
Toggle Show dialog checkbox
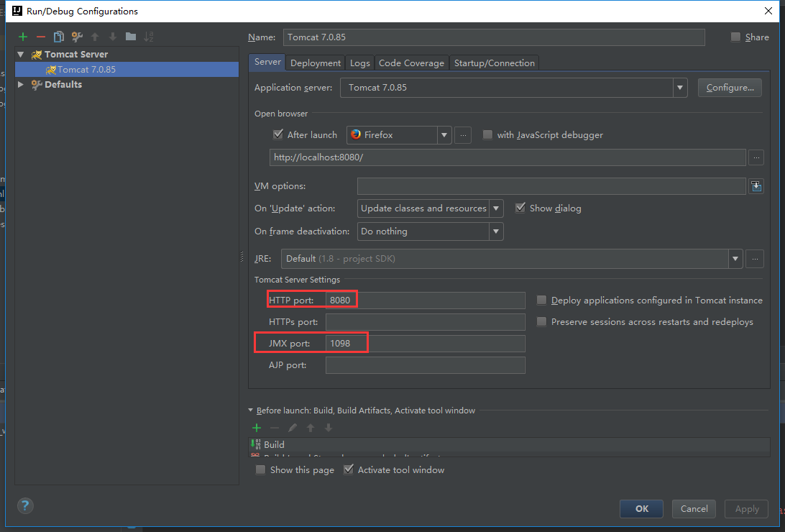[x=520, y=208]
